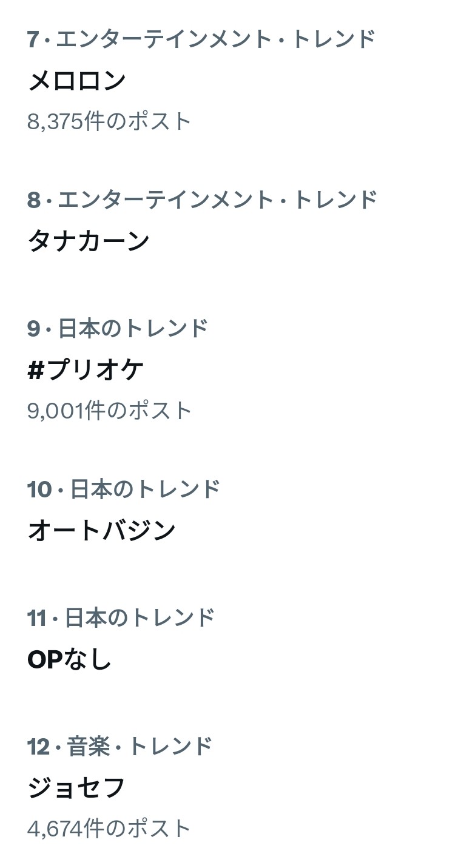Viewport: 461px width, 868px height.
Task: Click the 4,674件のポスト count
Action: tap(109, 828)
